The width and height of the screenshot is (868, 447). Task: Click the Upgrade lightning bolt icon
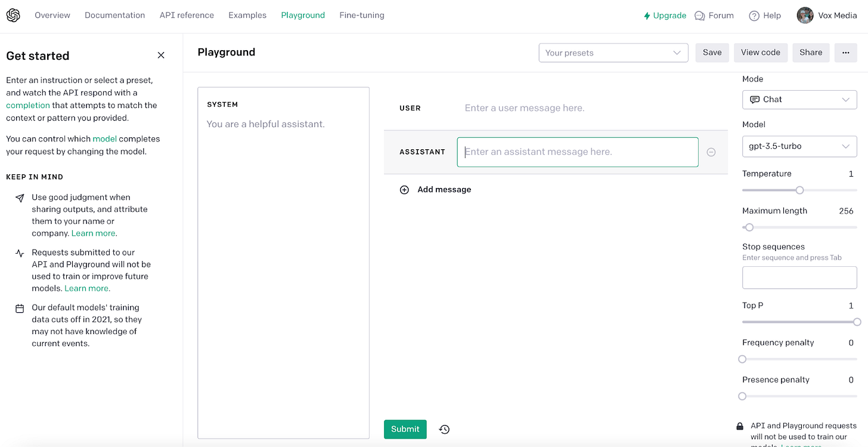(x=647, y=16)
